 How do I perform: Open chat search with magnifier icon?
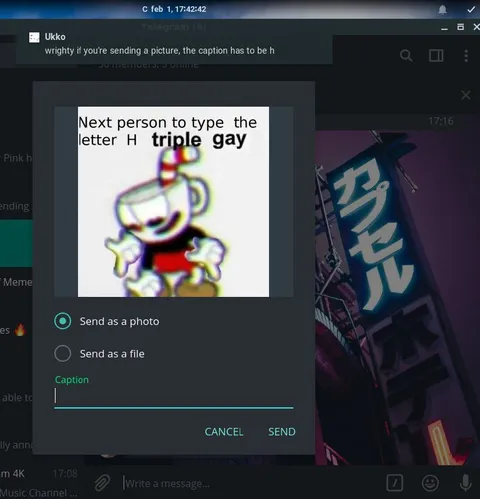click(406, 56)
